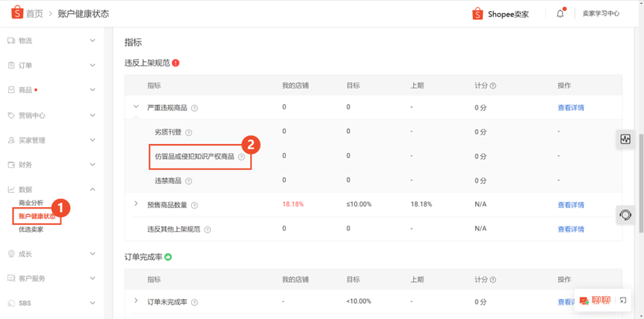Expand the 订单未完成率 row

(x=136, y=301)
